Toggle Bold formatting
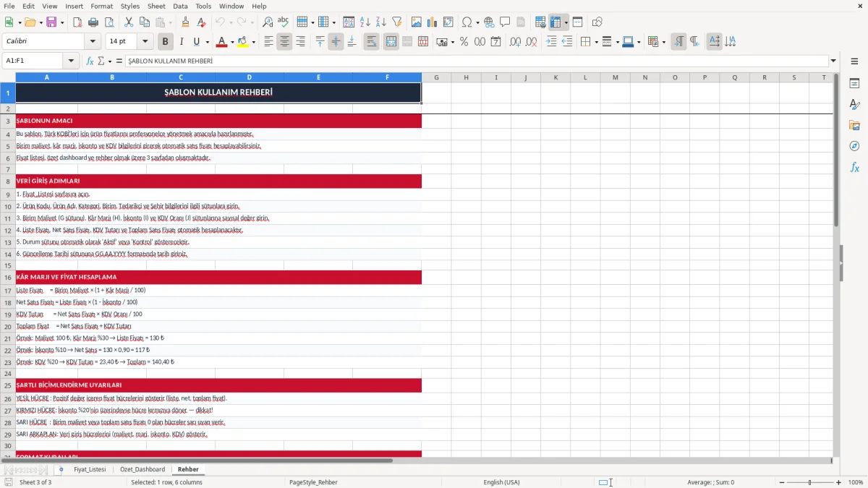This screenshot has height=488, width=868. (165, 42)
